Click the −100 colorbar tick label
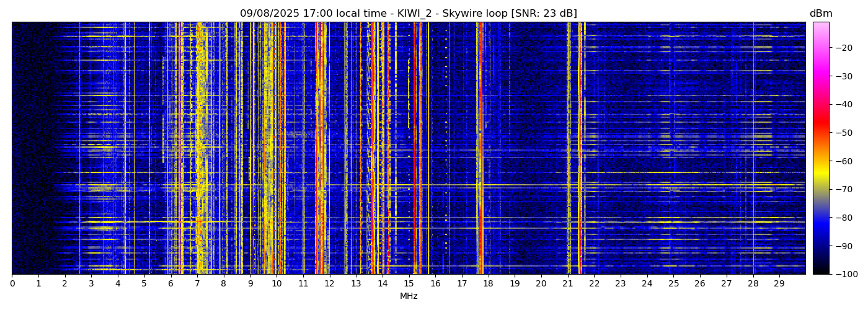Viewport: 868px width, 310px height. [x=846, y=274]
